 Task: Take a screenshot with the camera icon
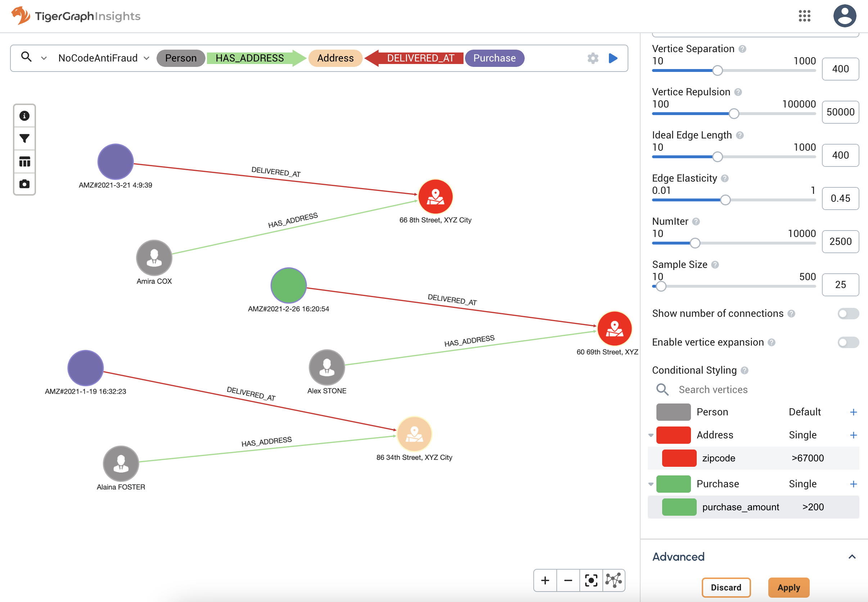click(24, 184)
